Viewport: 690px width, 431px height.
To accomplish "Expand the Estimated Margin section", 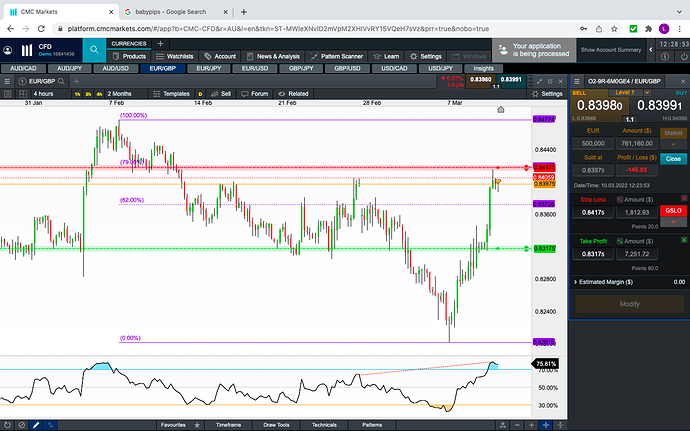I will (575, 282).
